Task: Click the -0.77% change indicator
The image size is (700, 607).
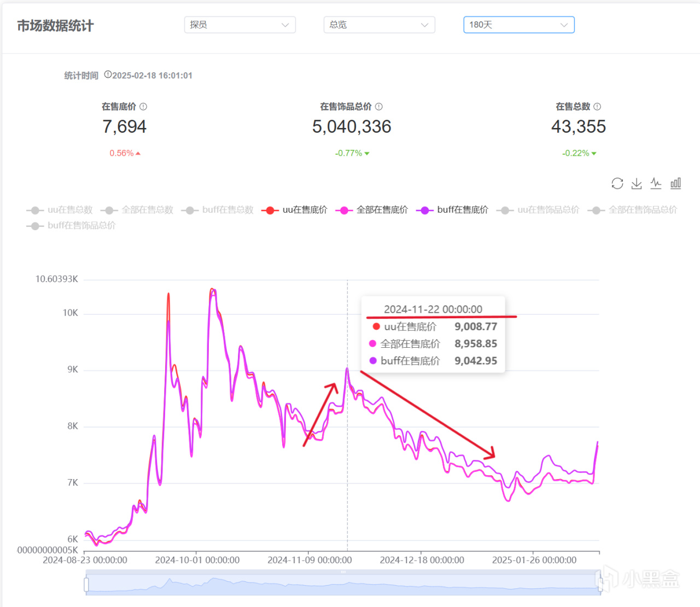Action: coord(352,153)
